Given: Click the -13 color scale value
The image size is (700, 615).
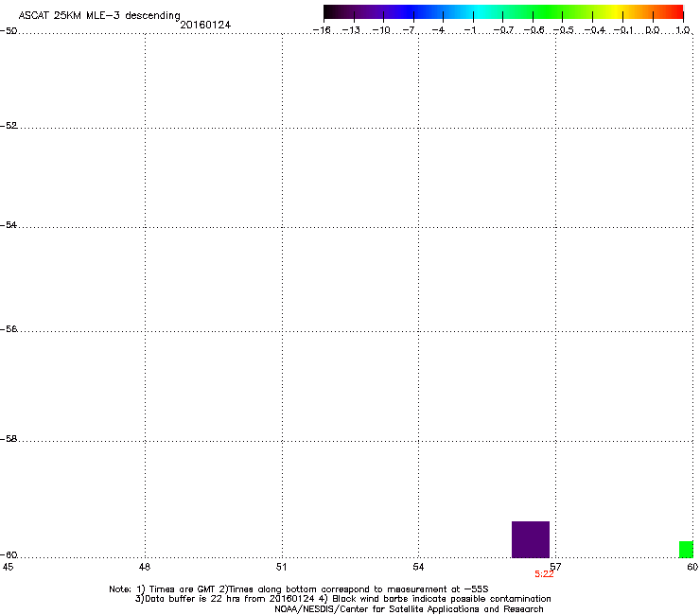Looking at the screenshot, I should click(351, 30).
